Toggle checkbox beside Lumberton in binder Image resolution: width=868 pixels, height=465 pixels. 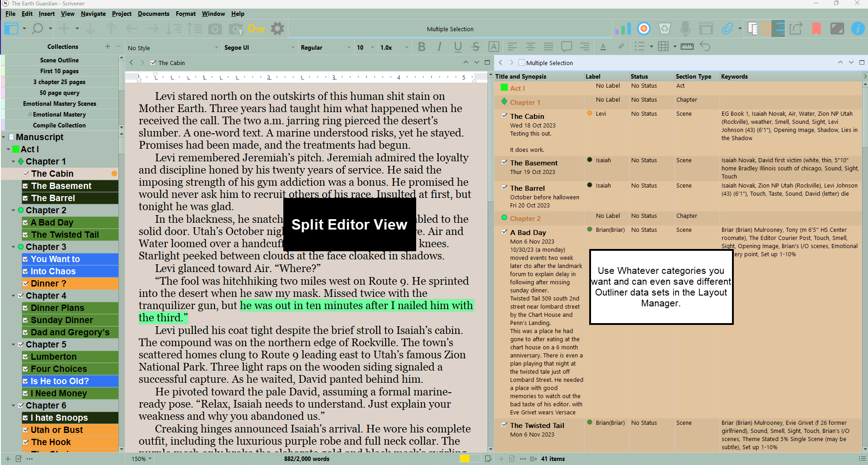click(25, 357)
